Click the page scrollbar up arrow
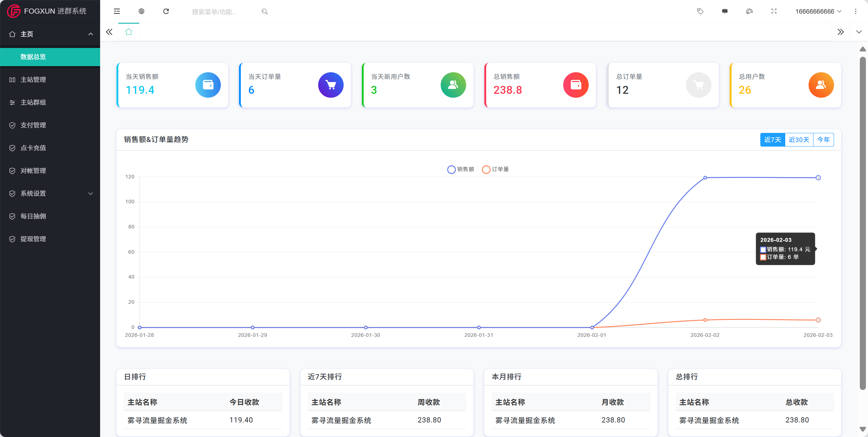The height and width of the screenshot is (437, 868). (863, 49)
